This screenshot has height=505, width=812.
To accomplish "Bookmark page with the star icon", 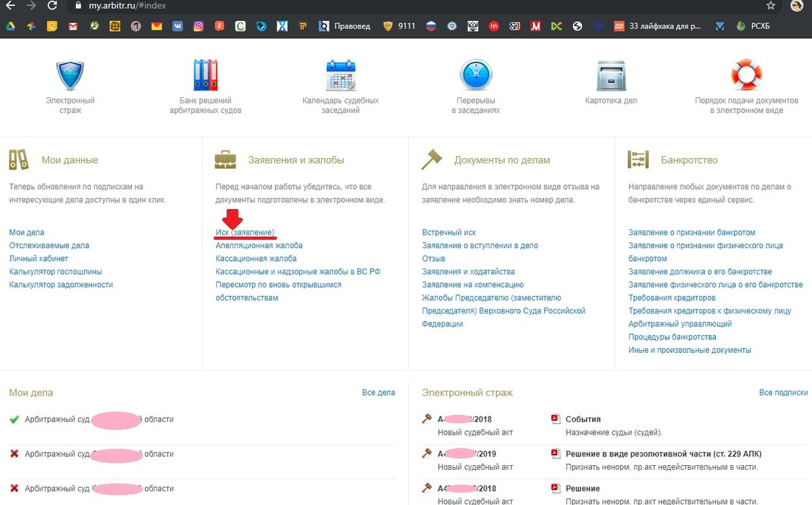I will pyautogui.click(x=770, y=5).
